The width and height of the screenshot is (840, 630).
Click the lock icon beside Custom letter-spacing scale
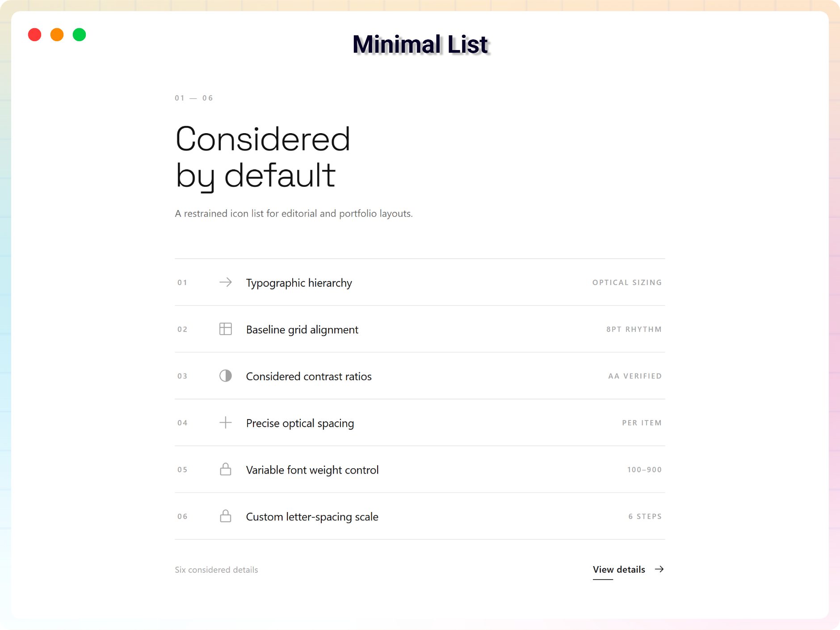point(226,516)
